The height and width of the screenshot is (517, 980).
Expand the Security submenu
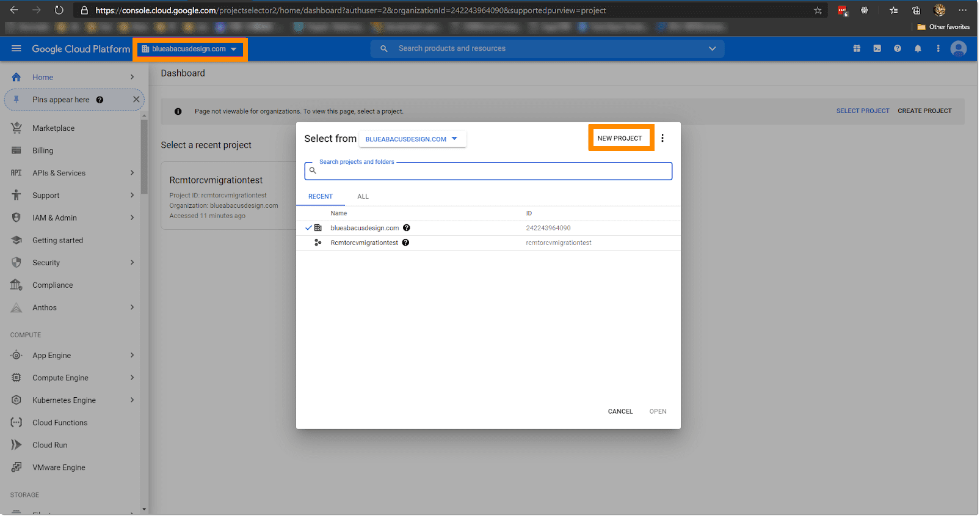click(132, 263)
